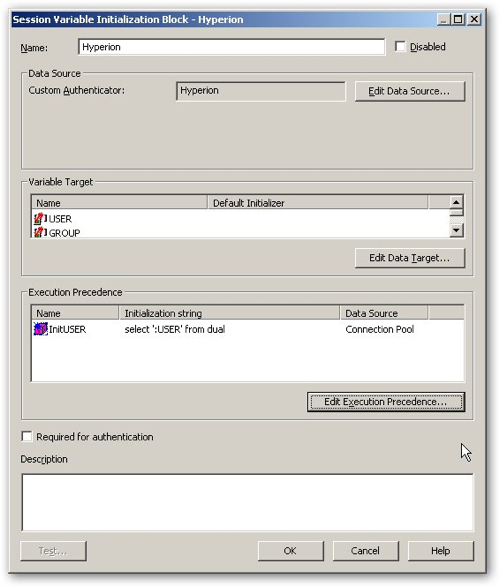Viewport: 500px width, 587px height.
Task: Open Help for this dialog
Action: point(440,551)
